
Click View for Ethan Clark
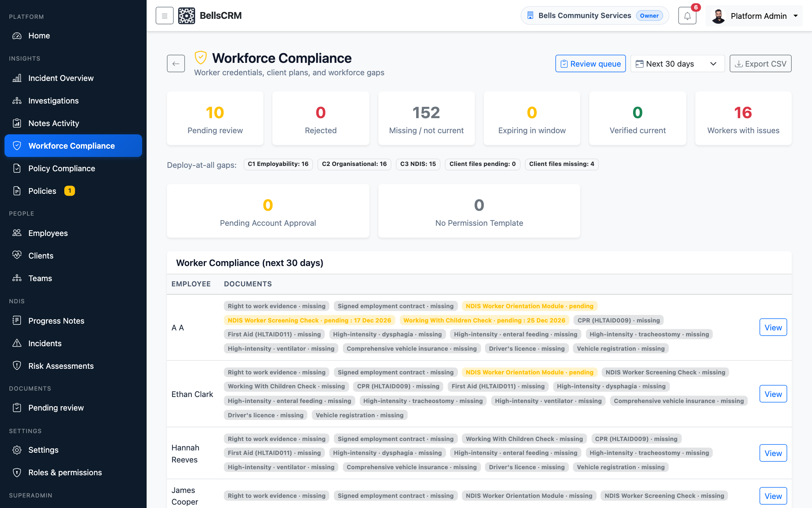coord(773,394)
